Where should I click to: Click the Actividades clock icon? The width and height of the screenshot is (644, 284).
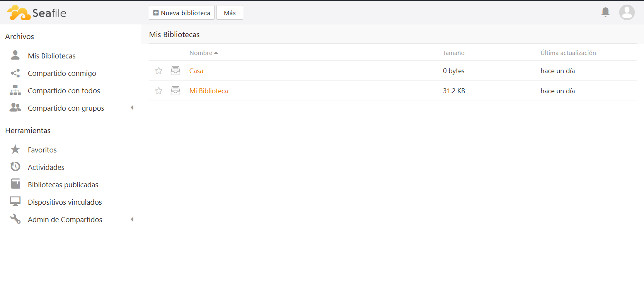click(x=15, y=167)
